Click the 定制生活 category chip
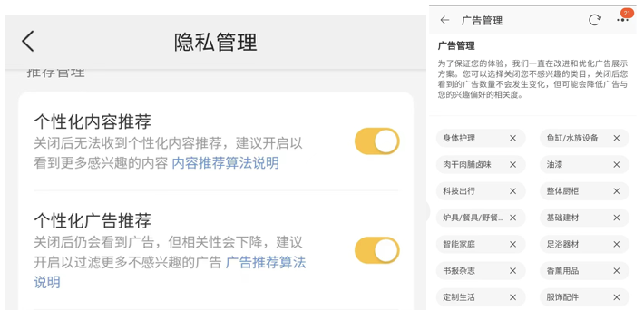The height and width of the screenshot is (330, 644). [481, 297]
